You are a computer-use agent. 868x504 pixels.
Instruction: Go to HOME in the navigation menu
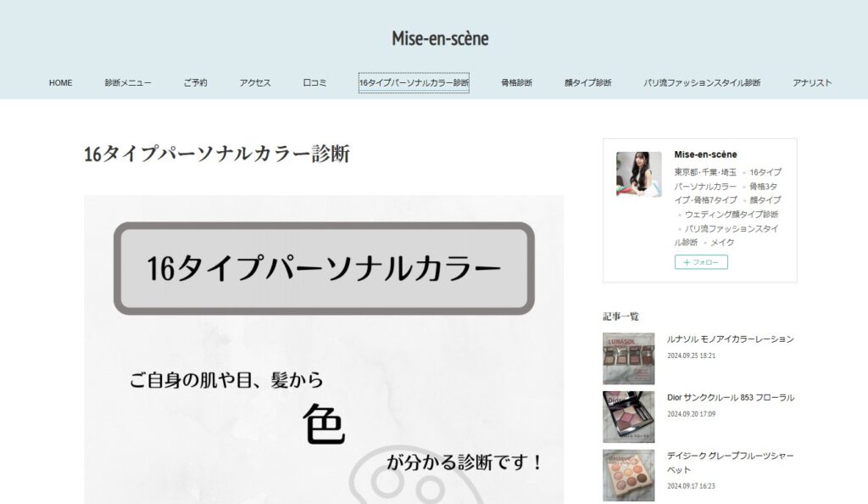click(60, 83)
